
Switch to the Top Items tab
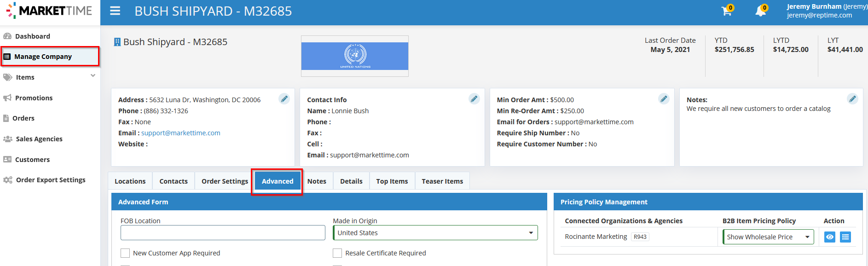pos(392,181)
